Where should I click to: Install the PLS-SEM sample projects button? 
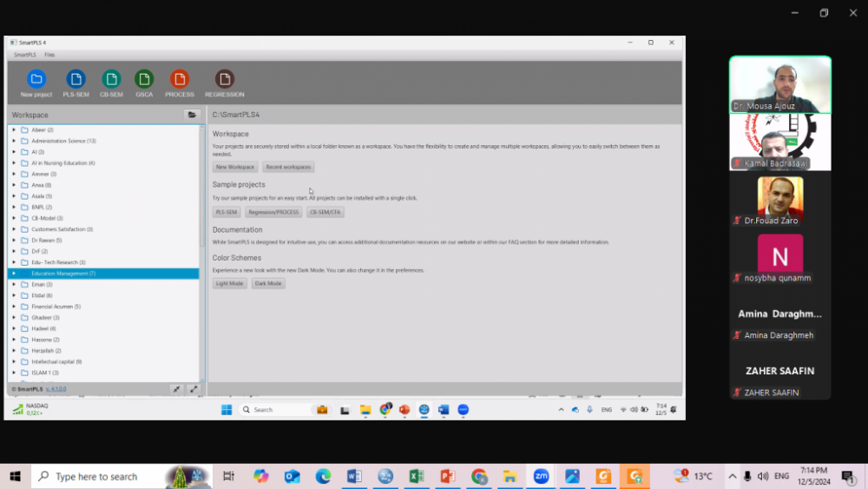(226, 212)
